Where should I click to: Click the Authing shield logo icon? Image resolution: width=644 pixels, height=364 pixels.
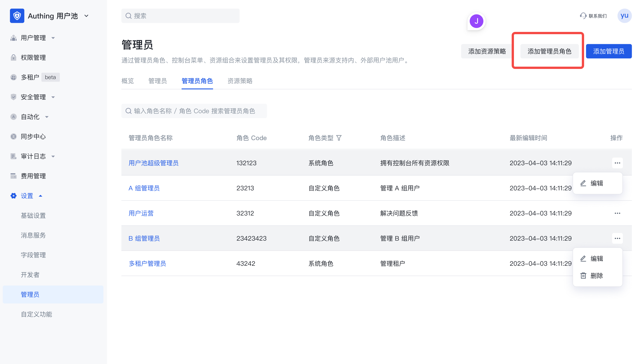point(17,16)
